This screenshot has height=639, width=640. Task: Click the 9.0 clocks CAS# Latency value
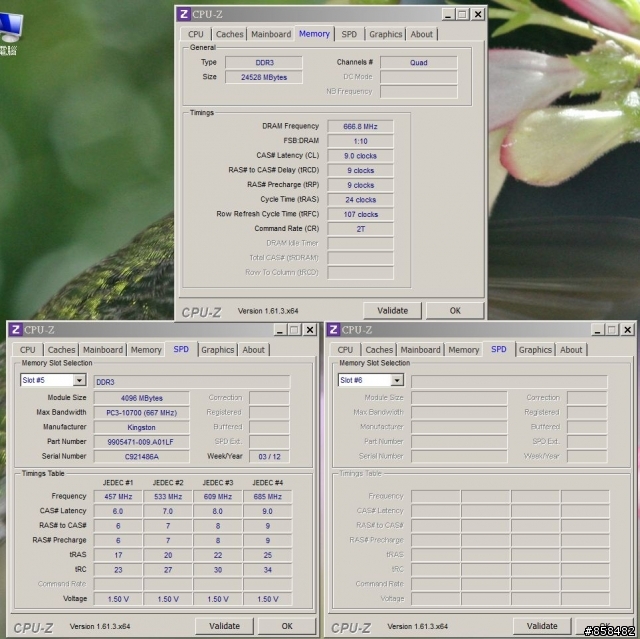tap(360, 156)
